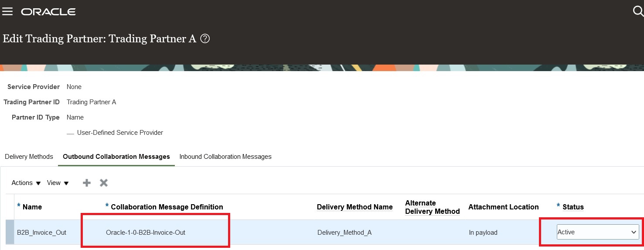Select the B2B_Invoice_Out name cell
This screenshot has width=644, height=250.
(x=42, y=232)
